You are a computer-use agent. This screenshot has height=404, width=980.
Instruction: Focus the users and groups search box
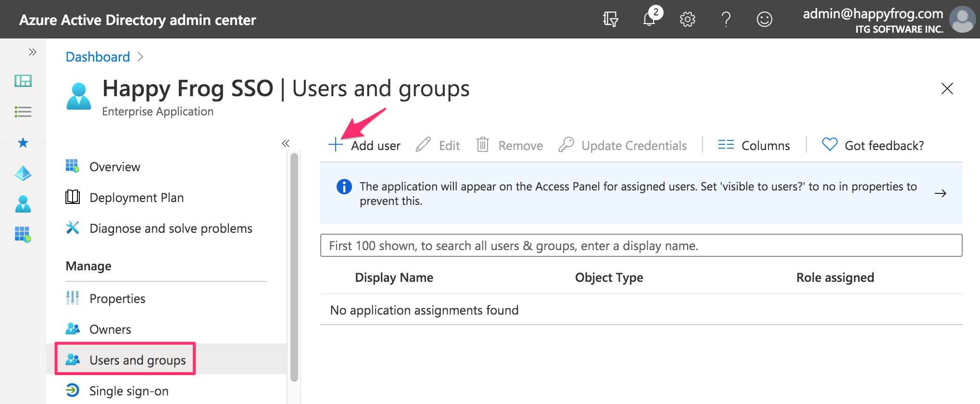(641, 245)
